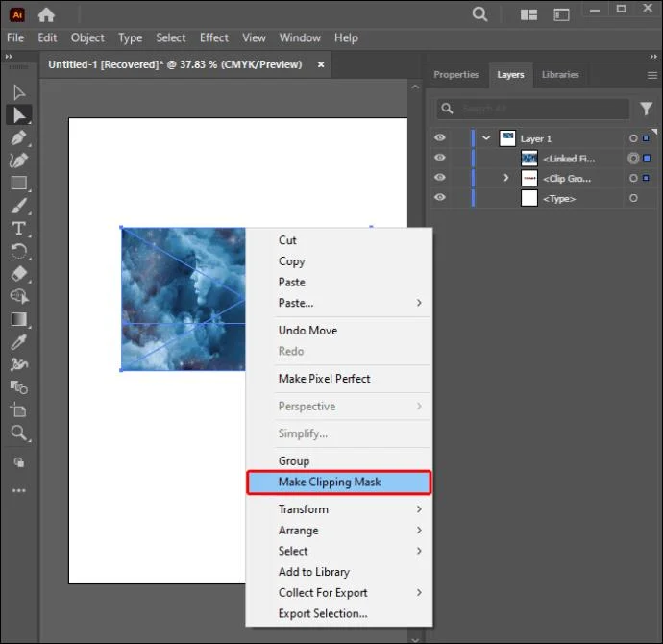The image size is (663, 644).
Task: Select the Eyedropper tool
Action: [18, 342]
